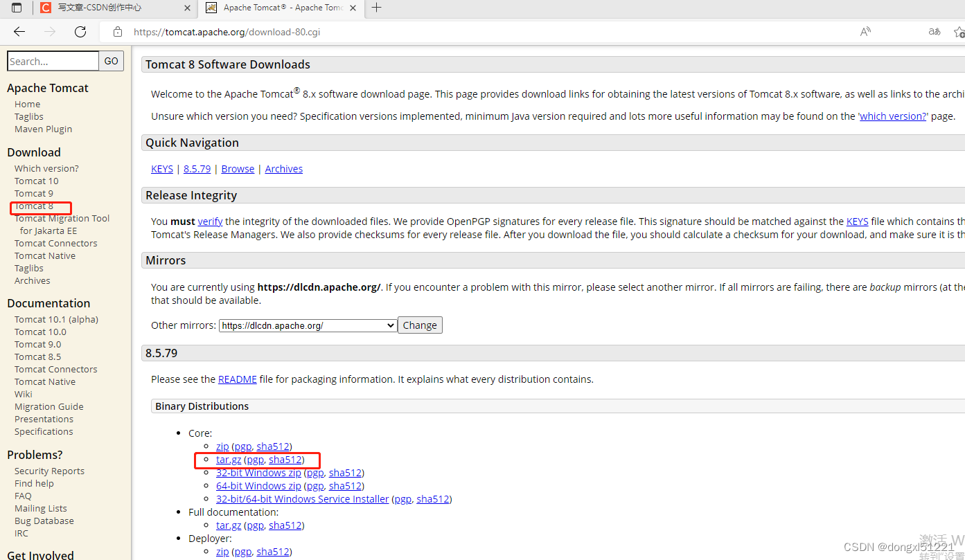Download Core 32-bit Windows zip

click(258, 473)
